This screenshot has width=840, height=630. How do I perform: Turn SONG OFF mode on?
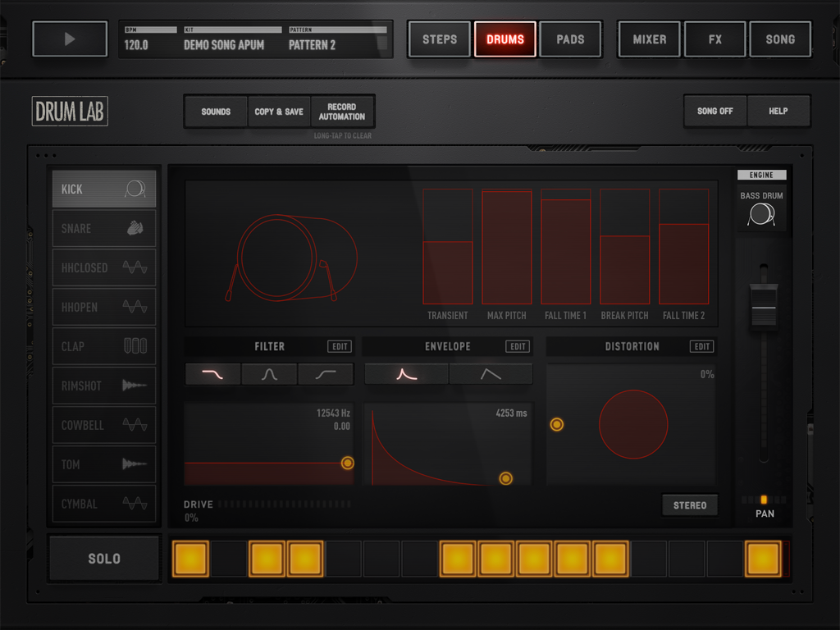(x=714, y=111)
